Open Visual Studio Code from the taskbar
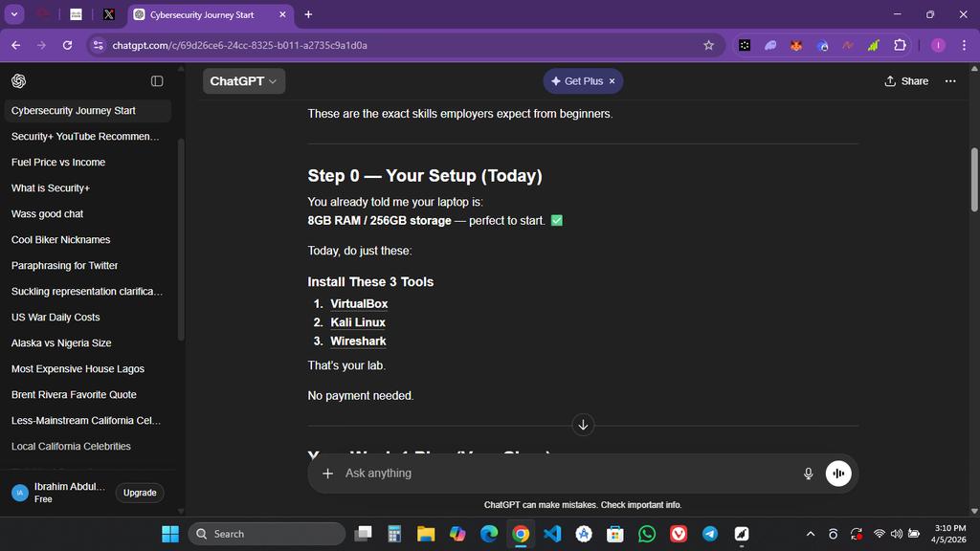Image resolution: width=980 pixels, height=551 pixels. [552, 534]
